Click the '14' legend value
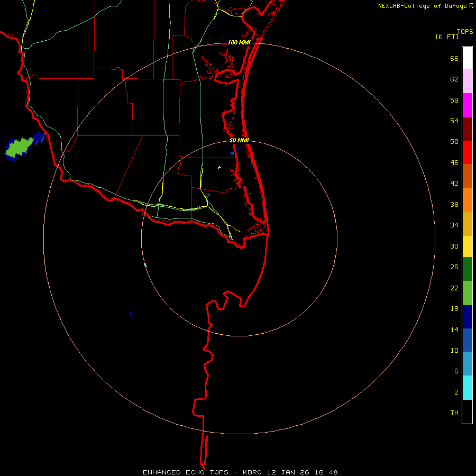 coord(454,329)
